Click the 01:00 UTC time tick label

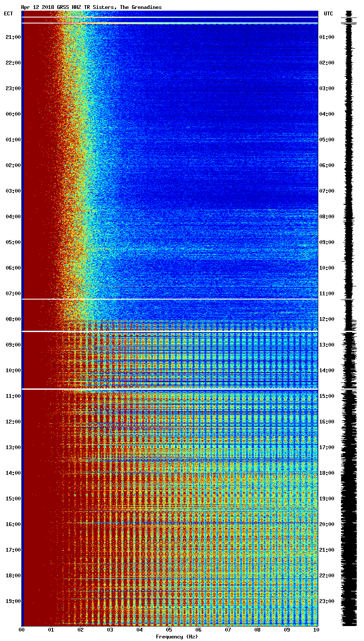(327, 37)
